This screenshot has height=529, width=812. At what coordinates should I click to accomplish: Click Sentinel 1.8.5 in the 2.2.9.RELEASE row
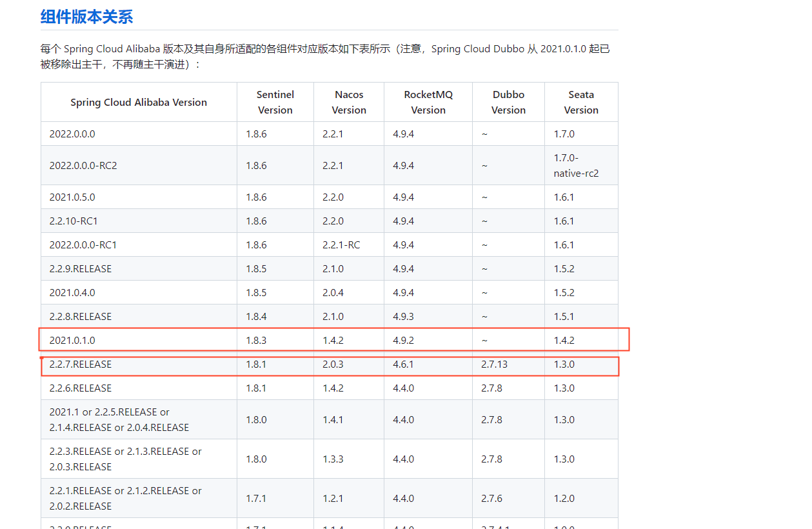pyautogui.click(x=256, y=268)
